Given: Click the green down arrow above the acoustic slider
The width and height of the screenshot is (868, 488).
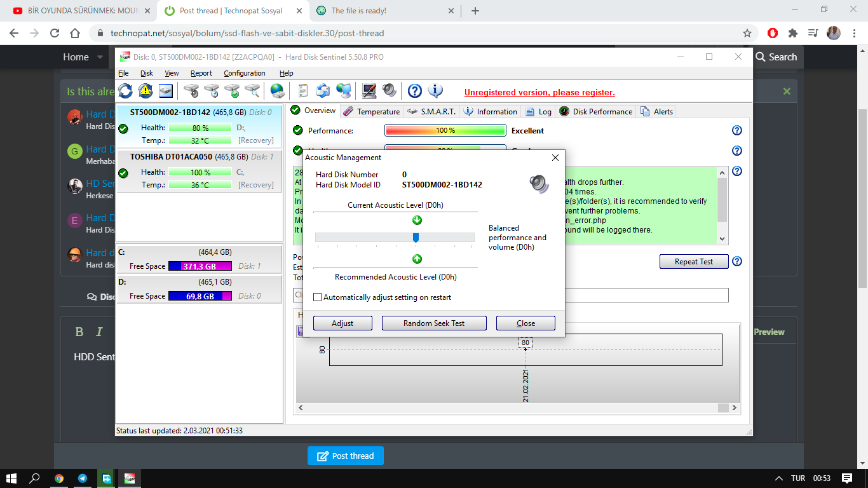Looking at the screenshot, I should pyautogui.click(x=417, y=220).
